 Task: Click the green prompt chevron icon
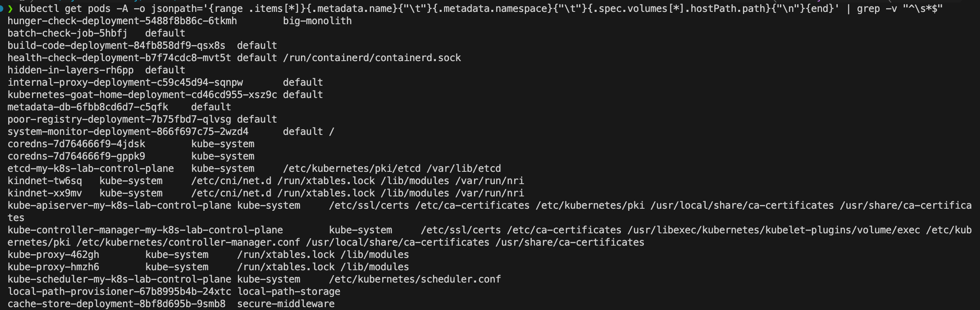pos(10,9)
